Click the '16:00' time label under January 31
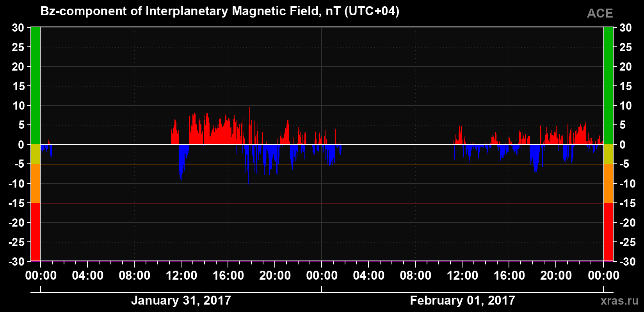Viewport: 644px width, 312px height. [228, 275]
